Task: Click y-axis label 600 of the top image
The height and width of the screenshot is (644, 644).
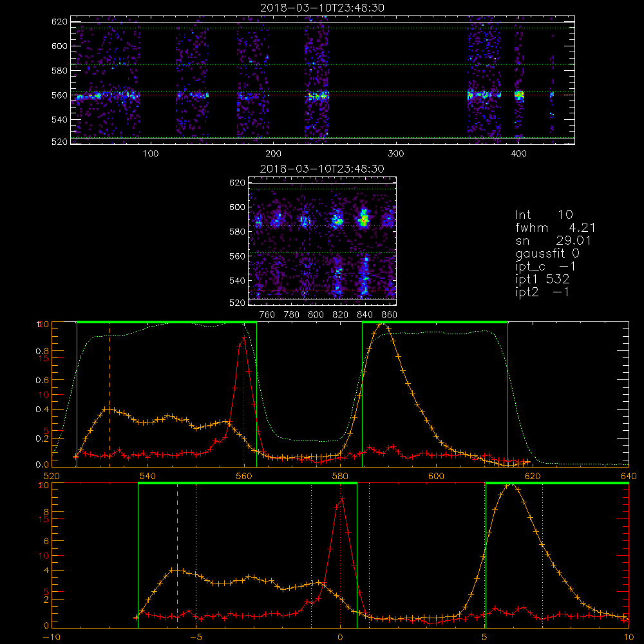Action: [59, 46]
